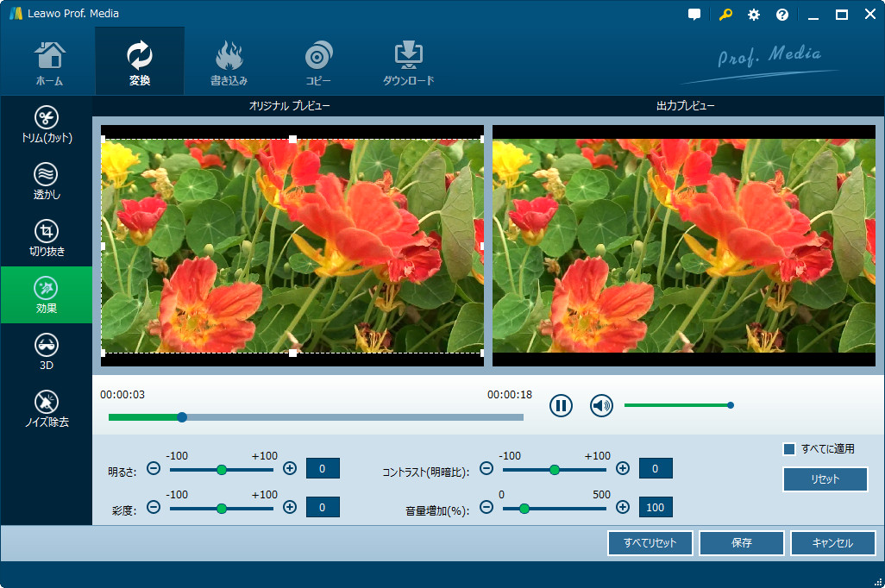Decrease 彩度 saturation with minus button
Image resolution: width=885 pixels, height=588 pixels.
point(154,507)
